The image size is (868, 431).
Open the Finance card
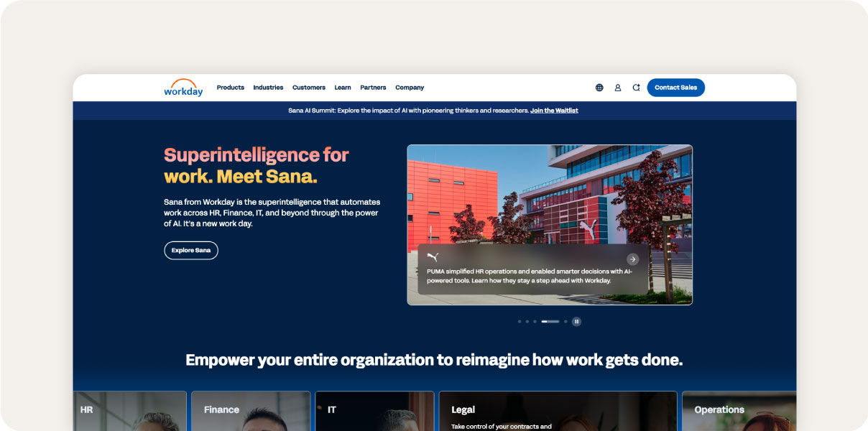[x=251, y=411]
